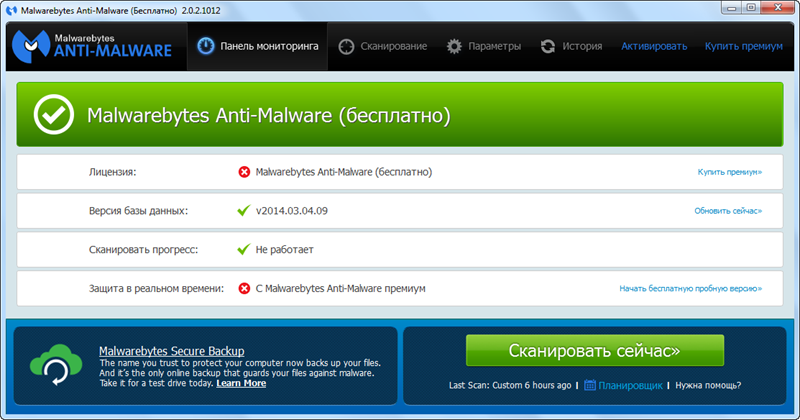800x420 pixels.
Task: Click Купить премиум in top bar
Action: (x=743, y=46)
